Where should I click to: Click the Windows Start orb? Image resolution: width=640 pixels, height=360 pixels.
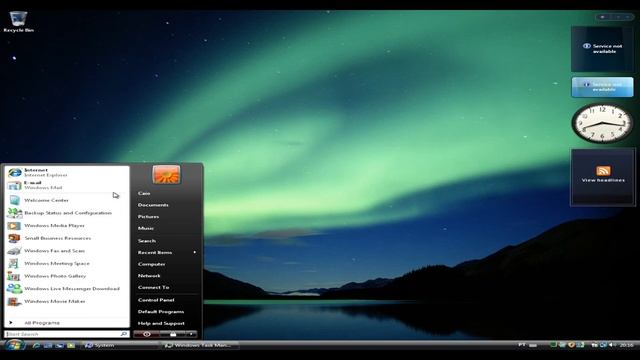15,345
